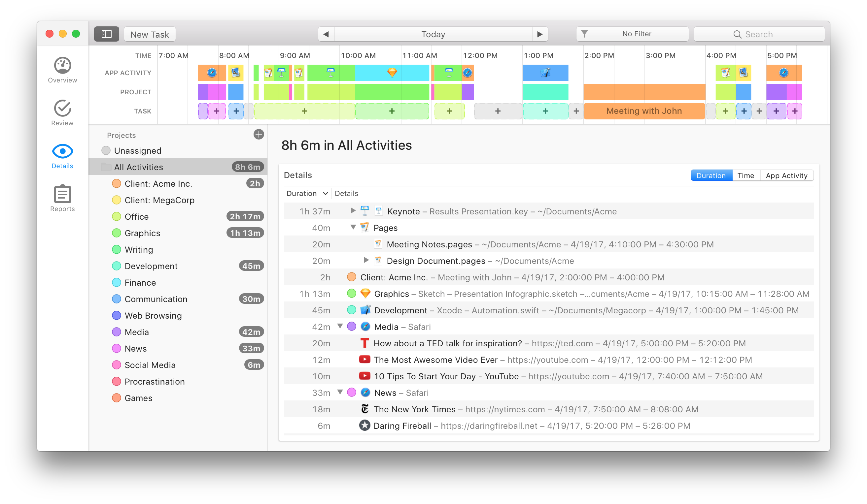This screenshot has height=504, width=867.
Task: Select Meeting Notes.pages row
Action: [549, 244]
